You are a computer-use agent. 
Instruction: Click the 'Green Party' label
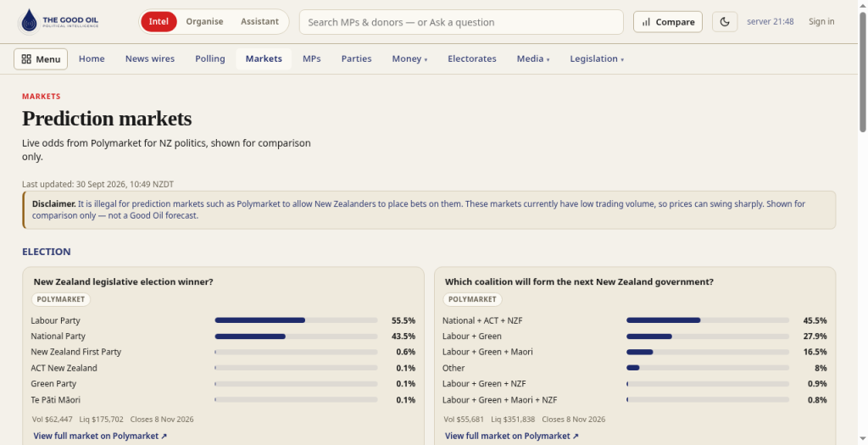tap(53, 384)
